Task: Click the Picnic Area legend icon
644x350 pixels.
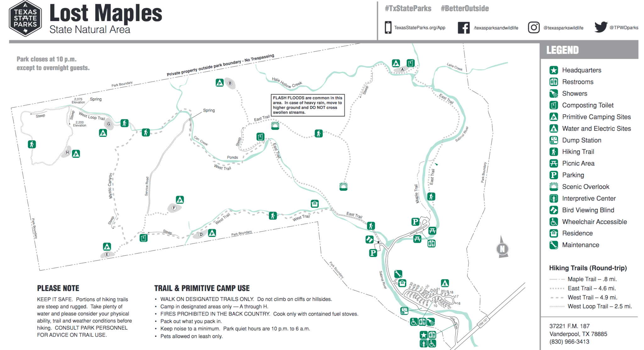Action: point(554,163)
